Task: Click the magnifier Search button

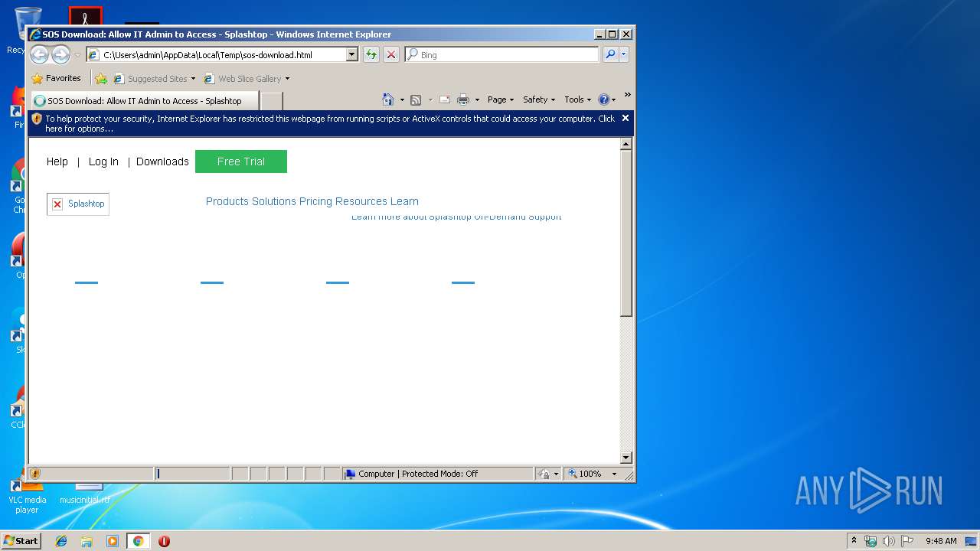Action: [x=610, y=55]
